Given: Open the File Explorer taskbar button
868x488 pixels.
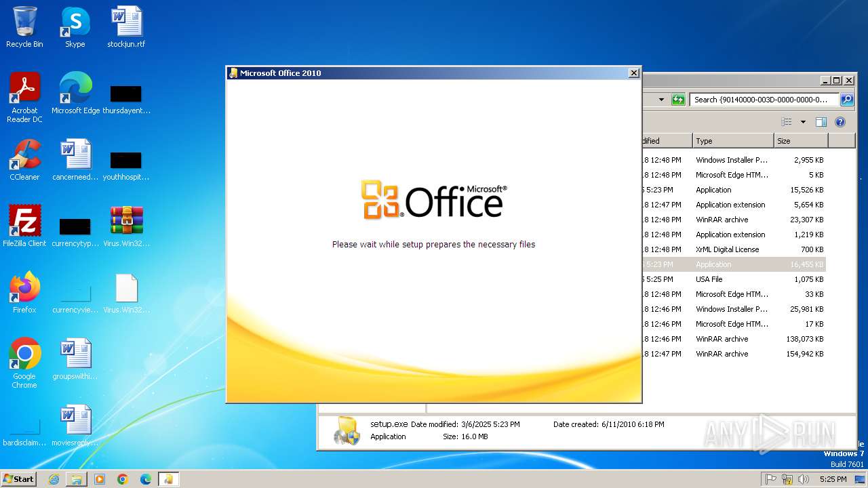Looking at the screenshot, I should pyautogui.click(x=77, y=479).
